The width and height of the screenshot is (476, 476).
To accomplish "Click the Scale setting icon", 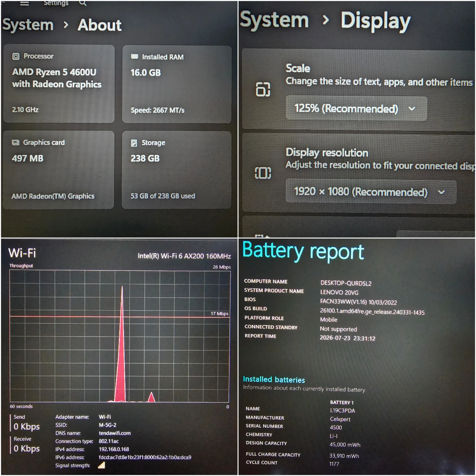I will [x=263, y=89].
